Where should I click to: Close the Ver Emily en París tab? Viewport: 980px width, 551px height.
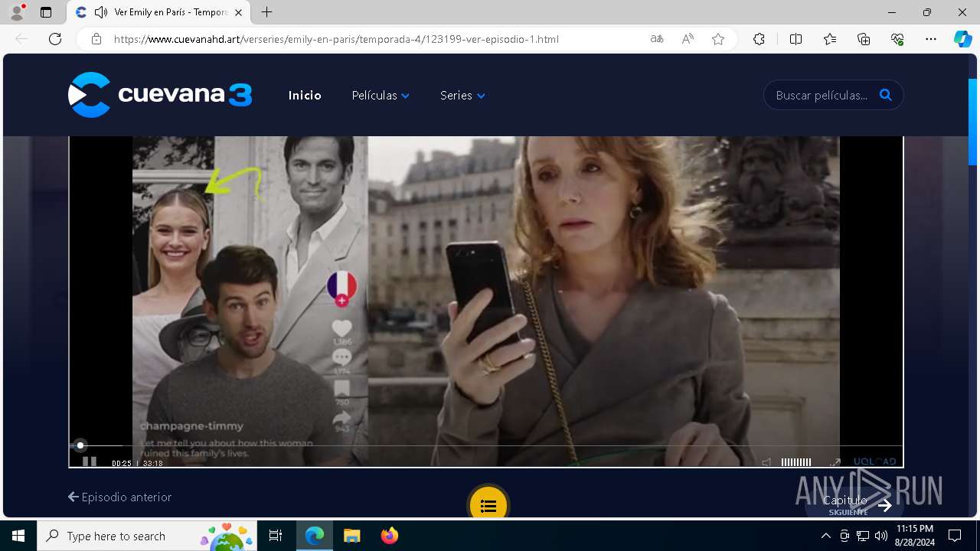pyautogui.click(x=239, y=12)
